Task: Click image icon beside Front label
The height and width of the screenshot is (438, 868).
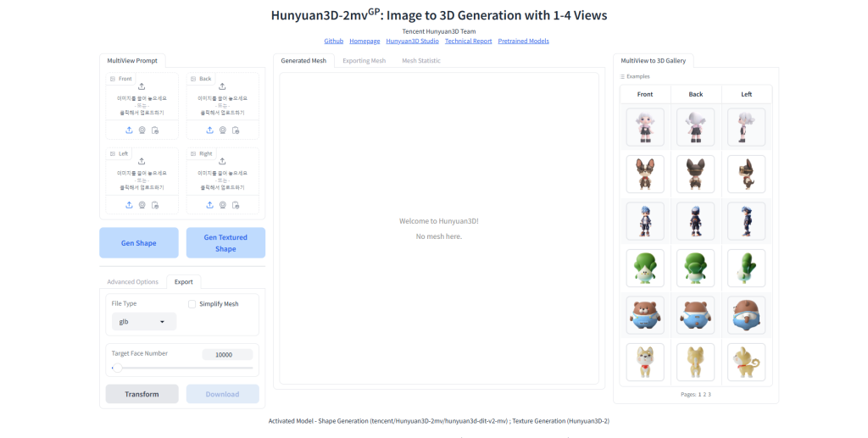Action: [113, 79]
